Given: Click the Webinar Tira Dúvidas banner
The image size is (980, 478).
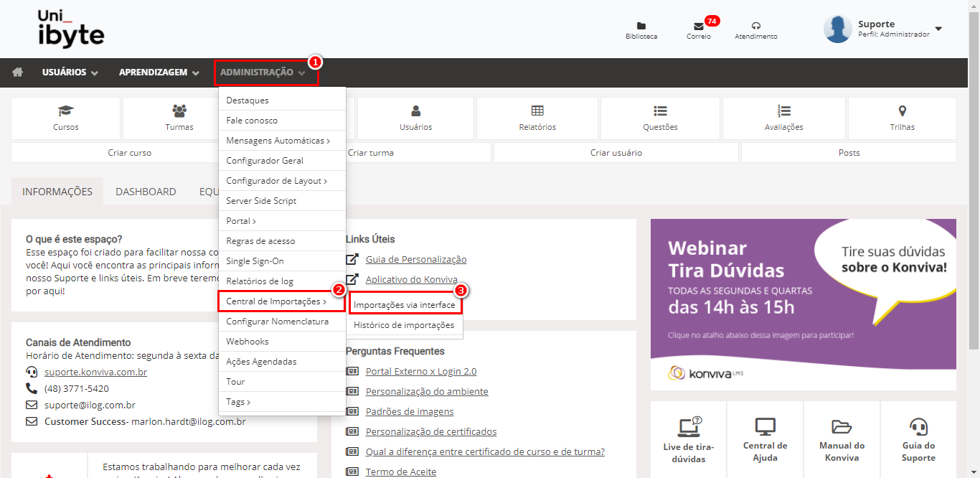Looking at the screenshot, I should coord(804,304).
